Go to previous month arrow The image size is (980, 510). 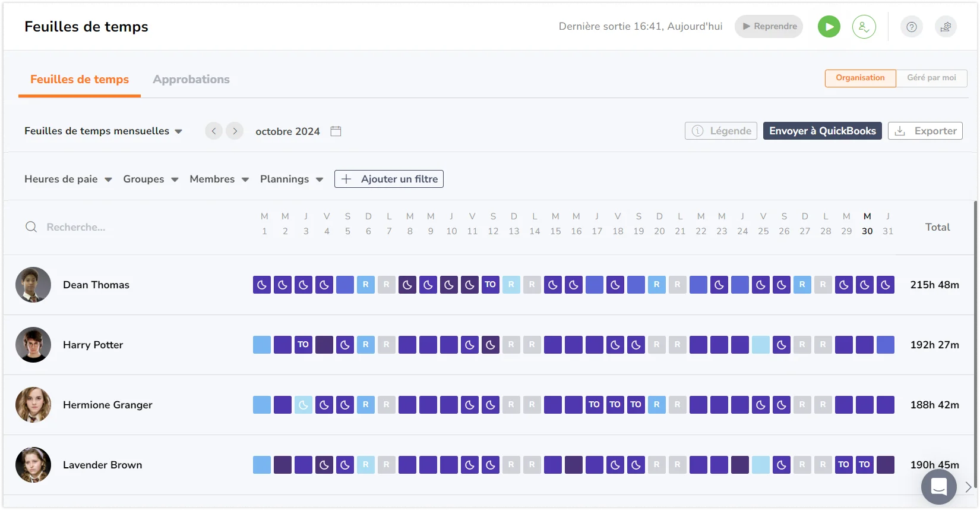(214, 131)
